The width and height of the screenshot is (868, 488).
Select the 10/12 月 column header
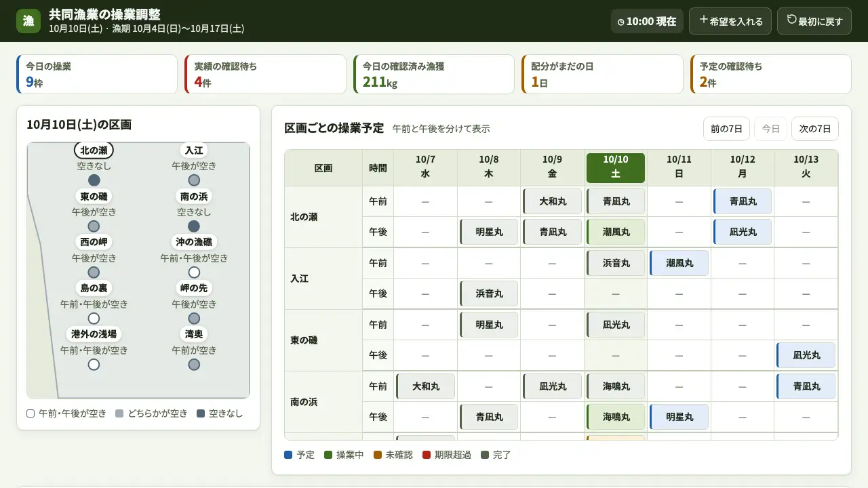743,167
